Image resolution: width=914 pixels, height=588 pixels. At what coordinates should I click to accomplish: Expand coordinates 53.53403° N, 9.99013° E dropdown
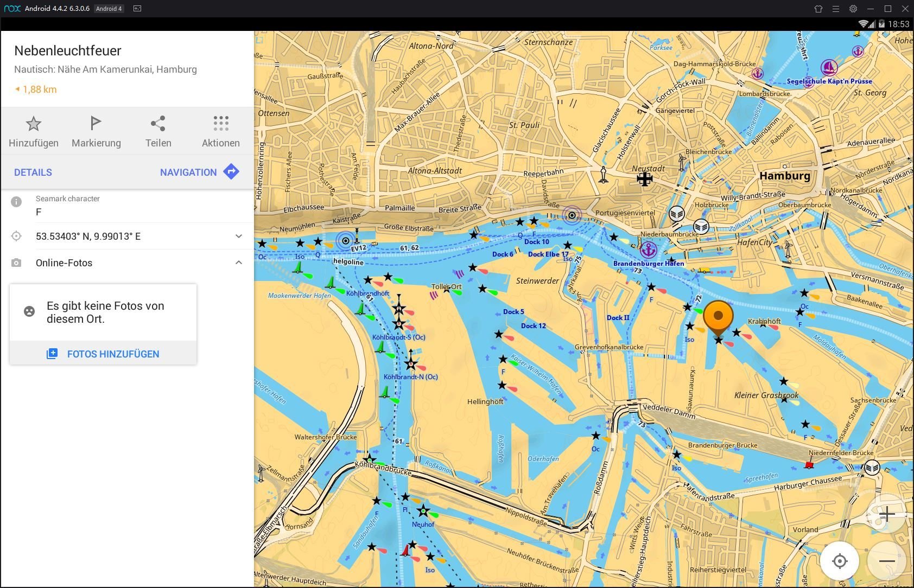[x=239, y=237]
